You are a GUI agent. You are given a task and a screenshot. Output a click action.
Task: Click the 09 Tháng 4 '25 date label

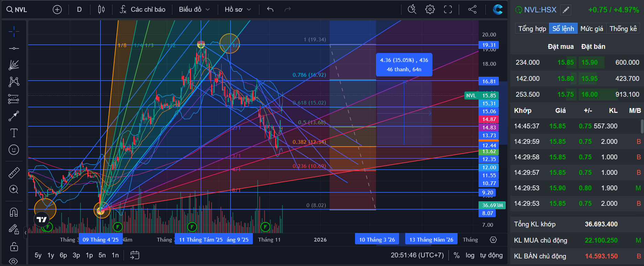100,240
